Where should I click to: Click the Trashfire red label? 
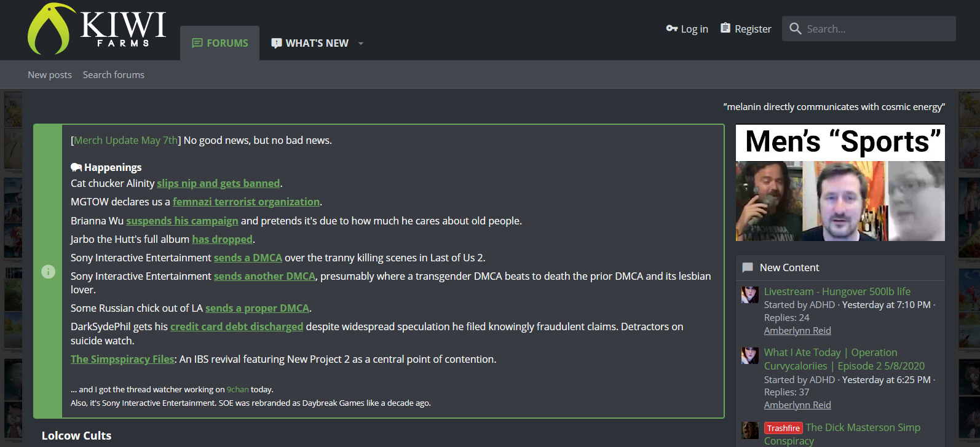(783, 428)
